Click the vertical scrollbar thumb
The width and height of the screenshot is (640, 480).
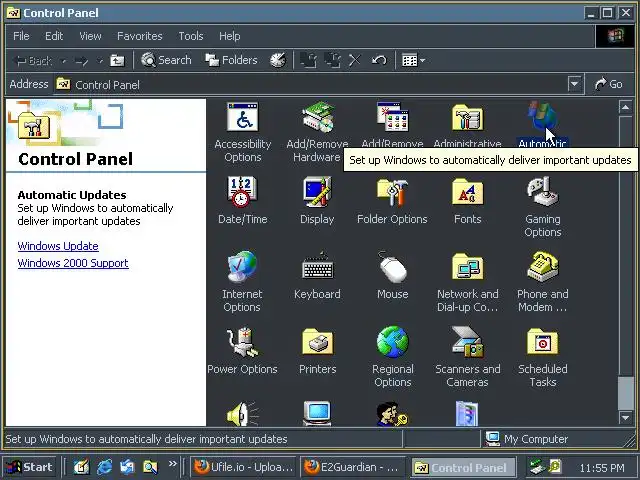tap(625, 393)
